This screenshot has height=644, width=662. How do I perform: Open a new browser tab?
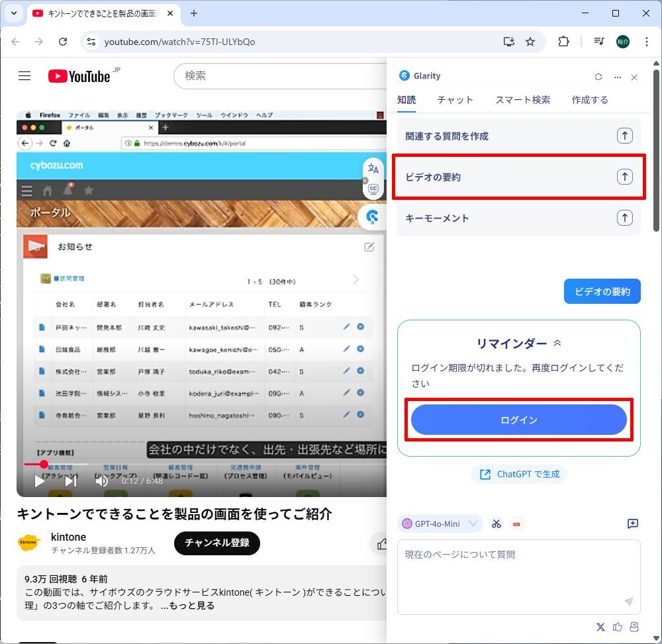pos(194,13)
